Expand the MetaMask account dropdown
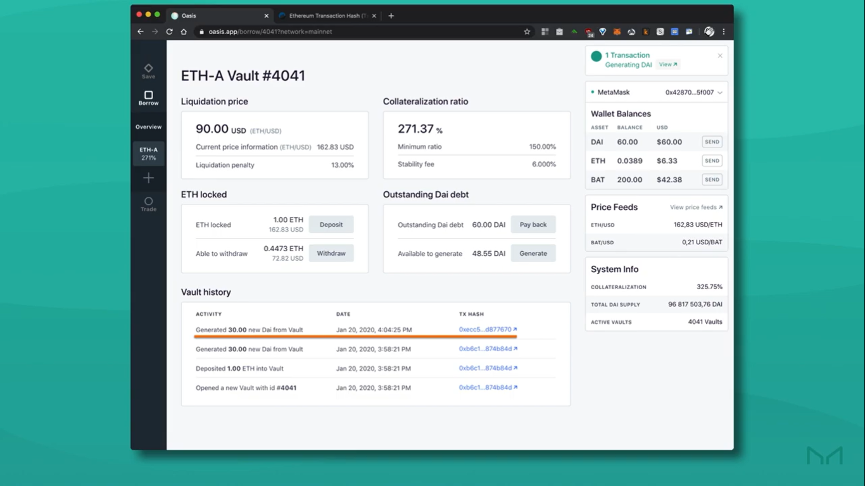The width and height of the screenshot is (866, 487). click(x=720, y=93)
